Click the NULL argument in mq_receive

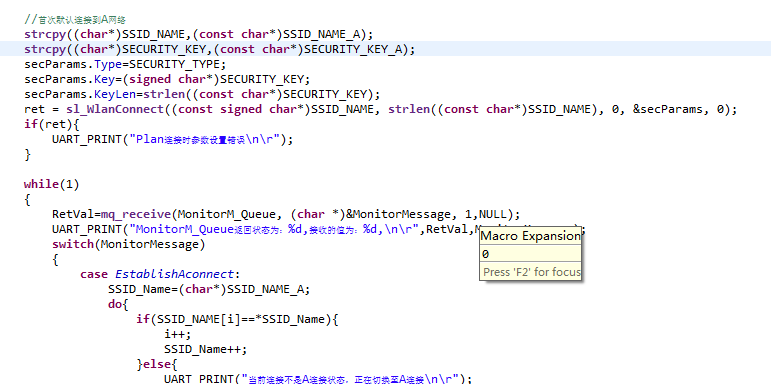(x=493, y=214)
